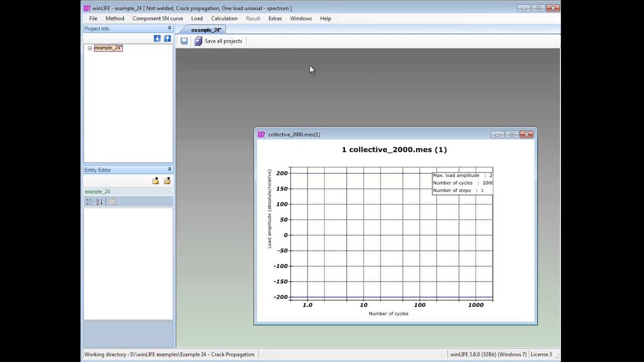Pin the Entity Editor panel

pyautogui.click(x=169, y=169)
